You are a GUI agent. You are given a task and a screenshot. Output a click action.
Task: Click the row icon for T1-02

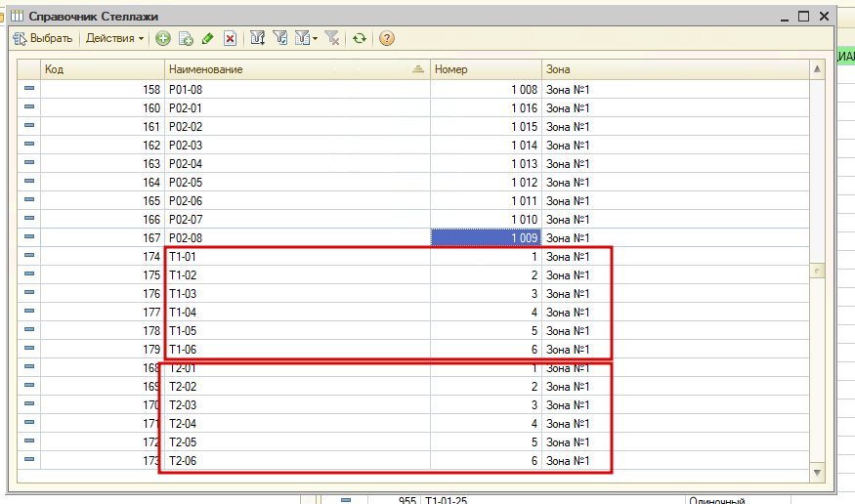click(x=29, y=273)
